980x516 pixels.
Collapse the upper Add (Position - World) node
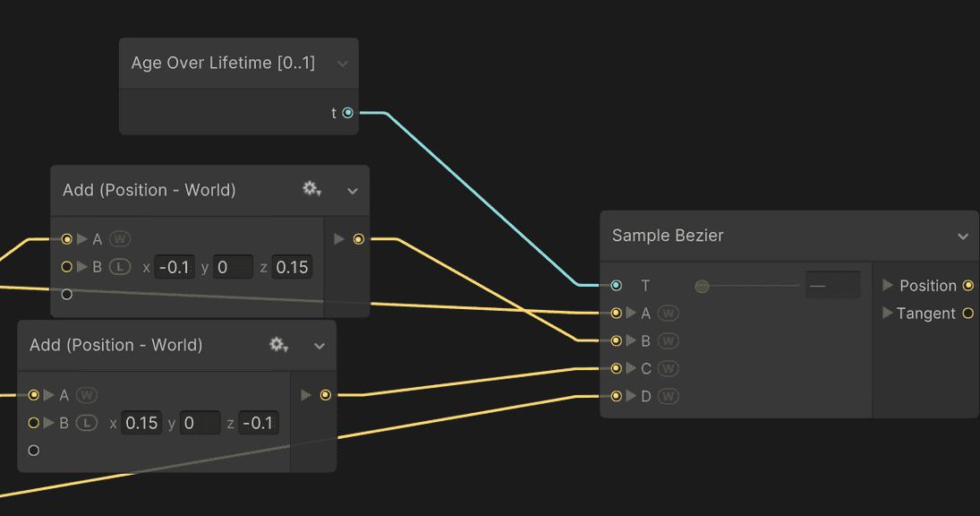click(353, 190)
